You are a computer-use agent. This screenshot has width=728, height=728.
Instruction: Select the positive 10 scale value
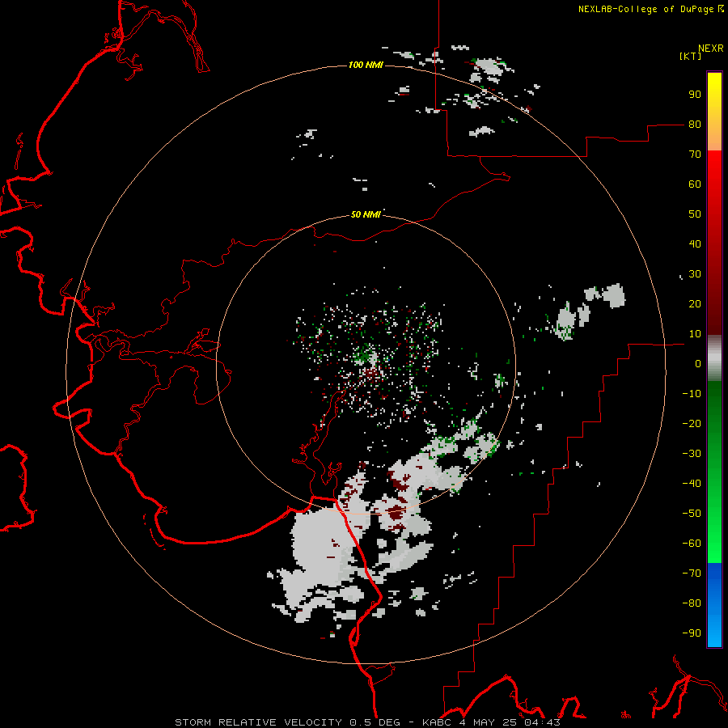(695, 334)
